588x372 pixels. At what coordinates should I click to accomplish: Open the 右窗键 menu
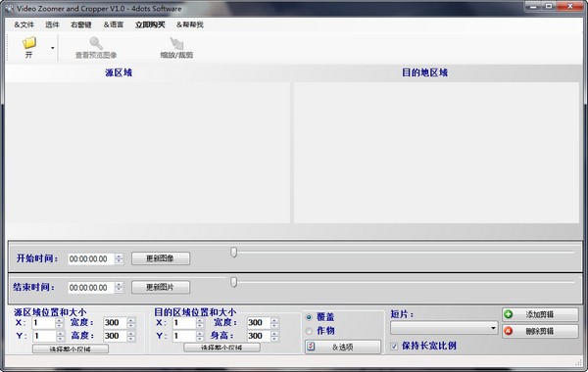pyautogui.click(x=81, y=24)
